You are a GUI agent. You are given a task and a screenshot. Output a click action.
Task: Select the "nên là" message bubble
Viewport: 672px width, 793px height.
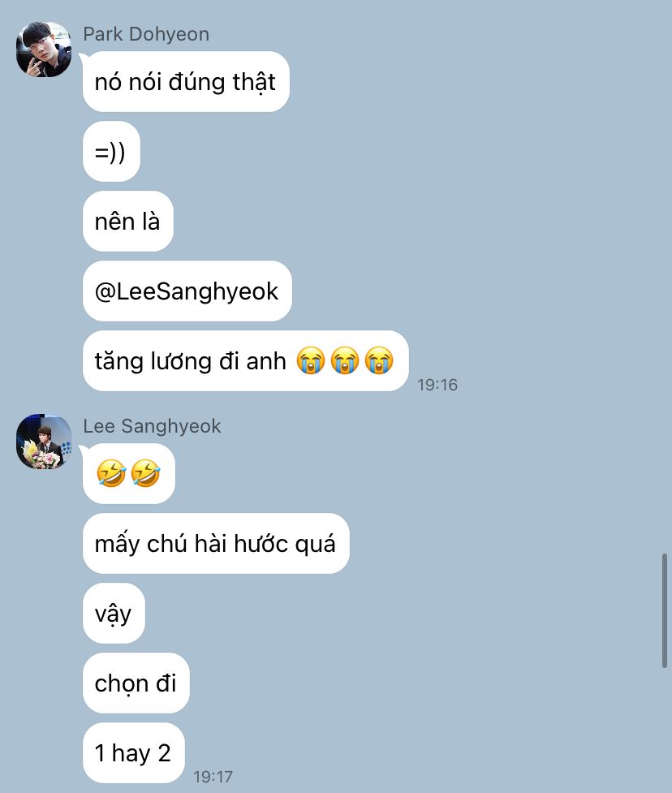tap(128, 221)
